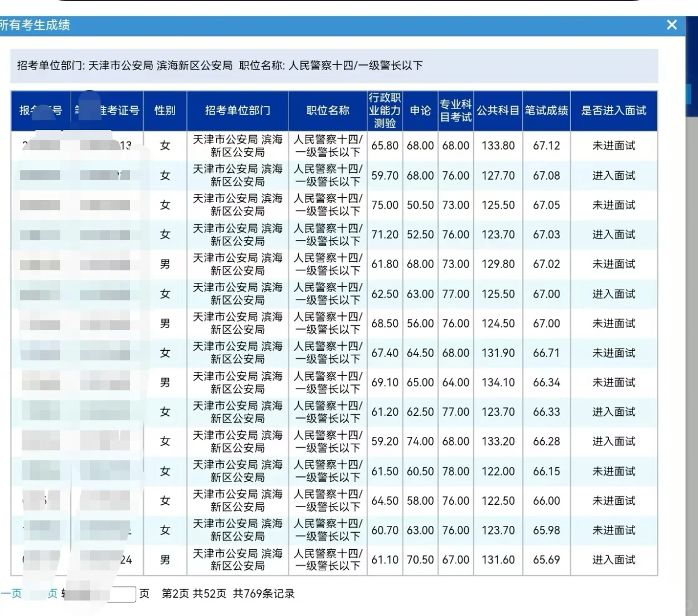The image size is (698, 616).
Task: Click the aptitude score 69.10 cell
Action: pos(385,383)
